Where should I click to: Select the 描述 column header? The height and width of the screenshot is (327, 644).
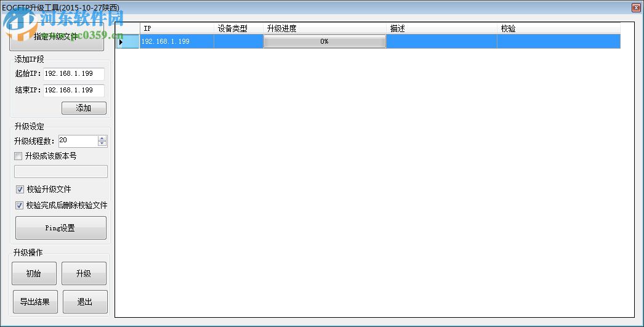coord(441,28)
